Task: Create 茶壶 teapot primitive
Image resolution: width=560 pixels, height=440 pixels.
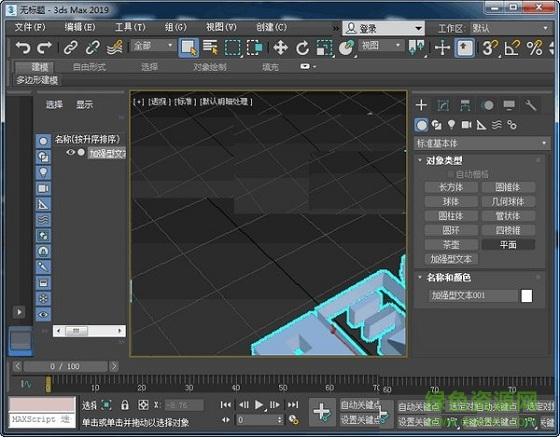Action: [x=451, y=245]
